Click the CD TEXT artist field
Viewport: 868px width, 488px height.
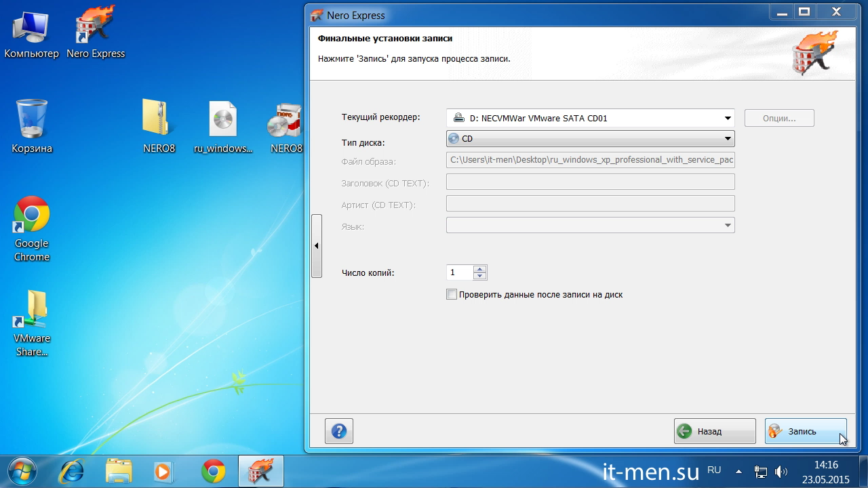click(x=591, y=203)
